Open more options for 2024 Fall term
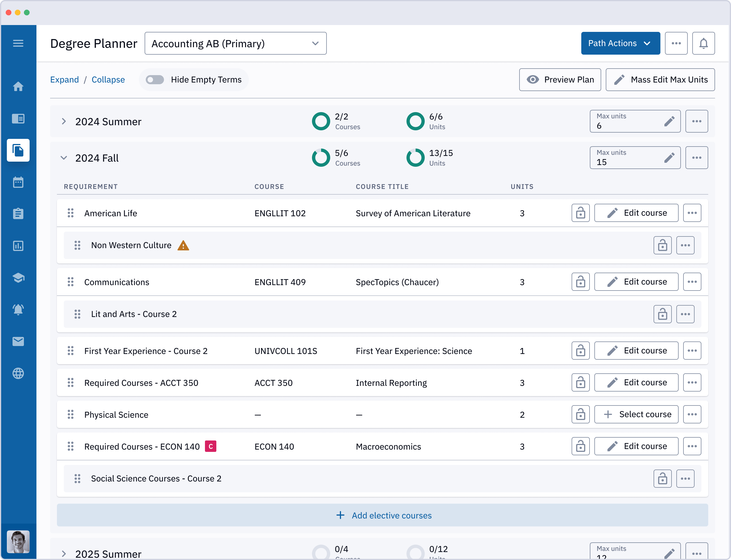Viewport: 731px width, 560px height. [x=697, y=158]
